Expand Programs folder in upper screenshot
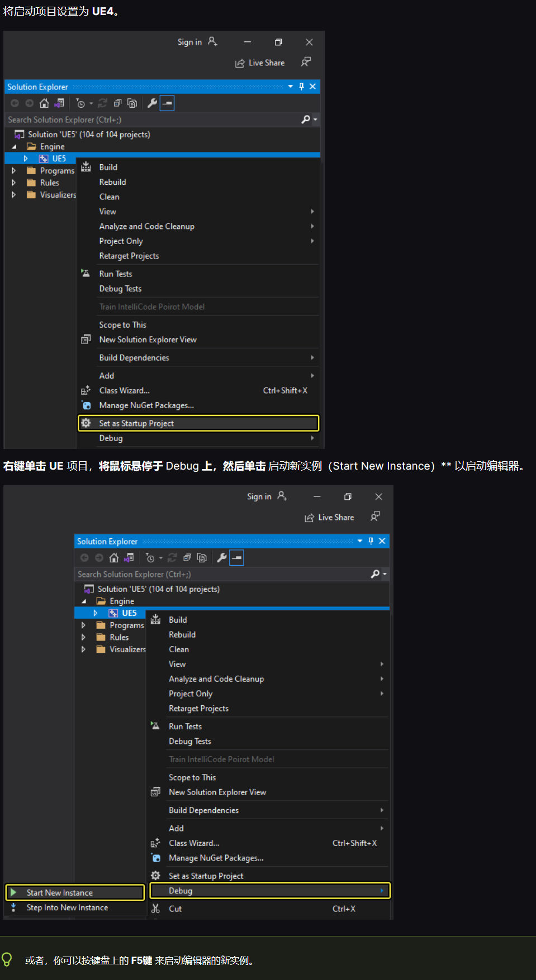The image size is (536, 980). point(14,171)
